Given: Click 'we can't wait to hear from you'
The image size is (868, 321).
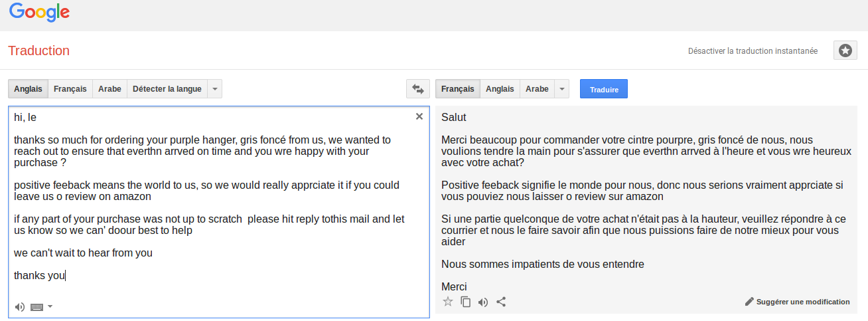Looking at the screenshot, I should click(x=83, y=253).
